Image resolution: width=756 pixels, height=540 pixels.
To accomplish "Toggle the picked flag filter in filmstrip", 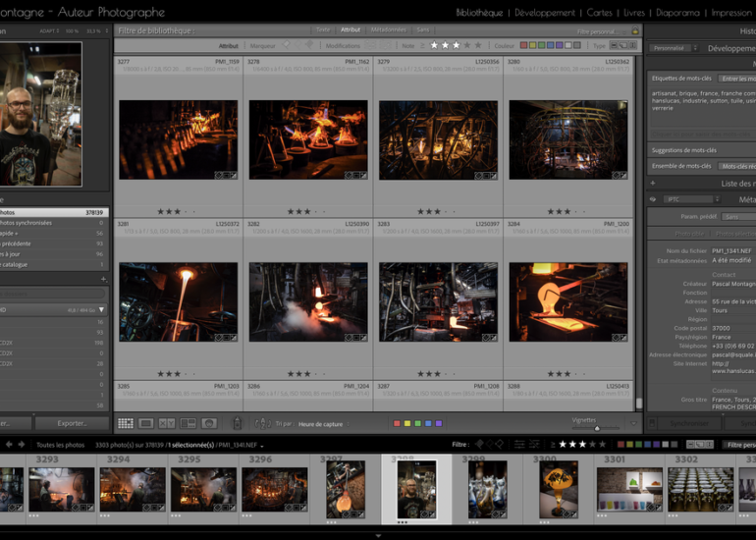I will [480, 445].
